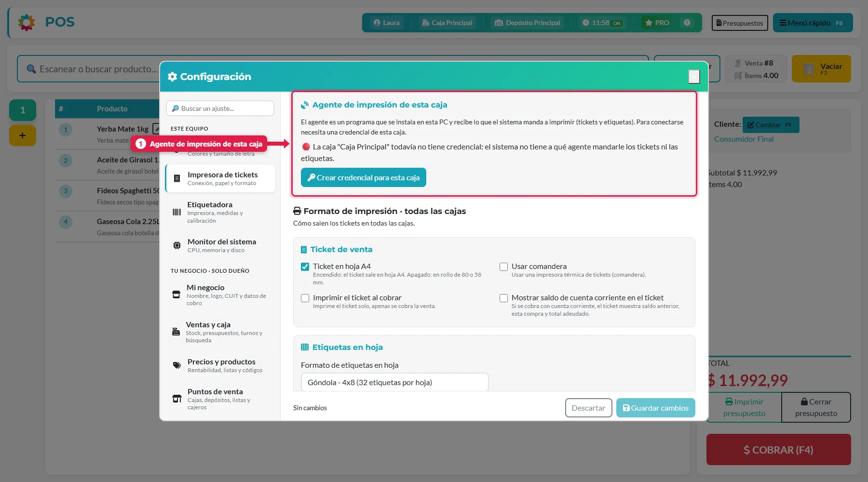This screenshot has height=482, width=868.
Task: Click the help question mark icon
Action: [687, 23]
